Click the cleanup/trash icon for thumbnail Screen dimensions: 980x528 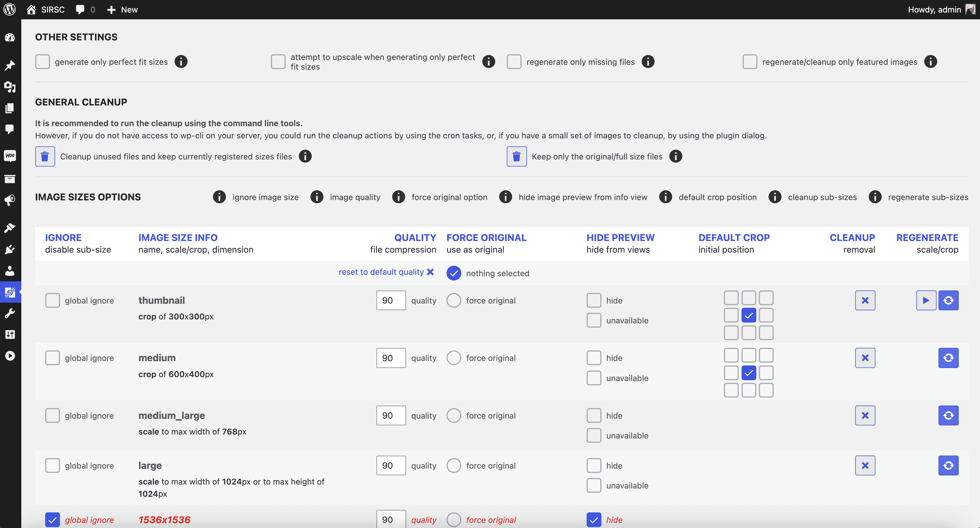click(x=865, y=300)
